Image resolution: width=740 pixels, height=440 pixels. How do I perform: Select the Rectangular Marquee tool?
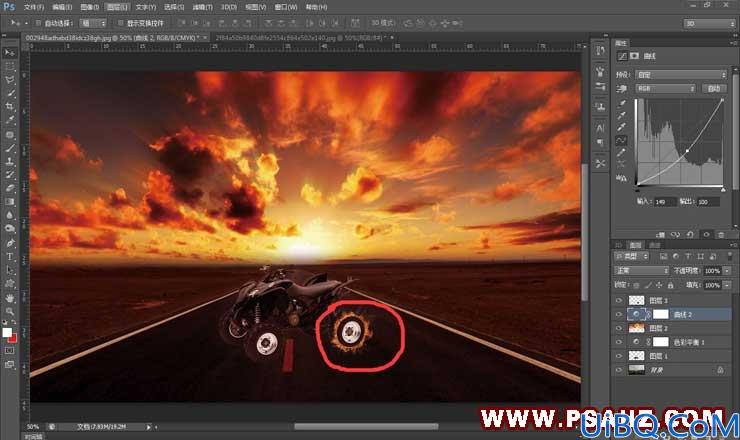(9, 67)
